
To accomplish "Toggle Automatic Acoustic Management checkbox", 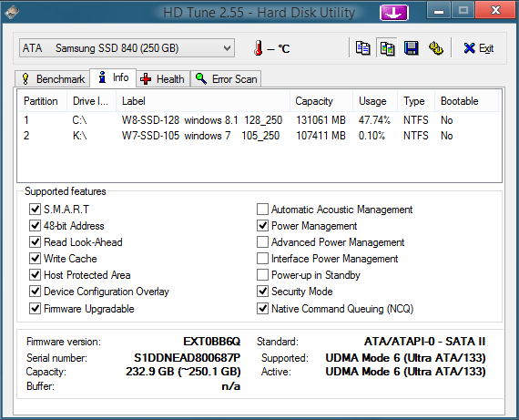I will click(x=262, y=209).
